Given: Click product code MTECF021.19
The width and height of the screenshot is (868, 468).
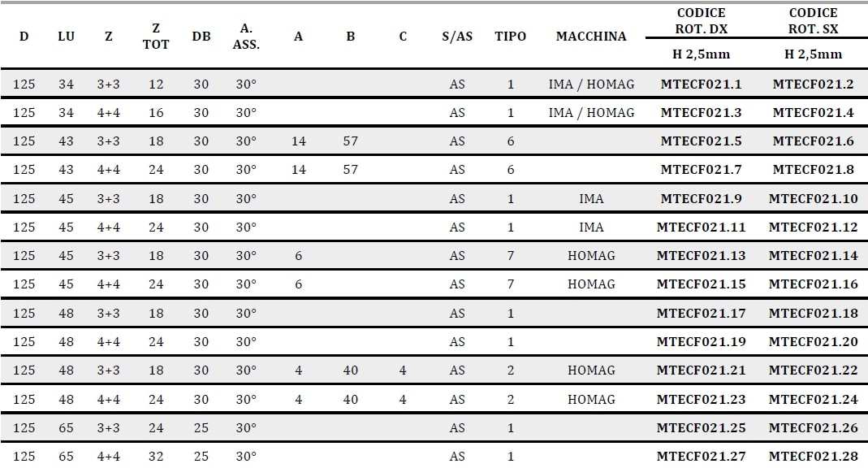Looking at the screenshot, I should point(701,342).
